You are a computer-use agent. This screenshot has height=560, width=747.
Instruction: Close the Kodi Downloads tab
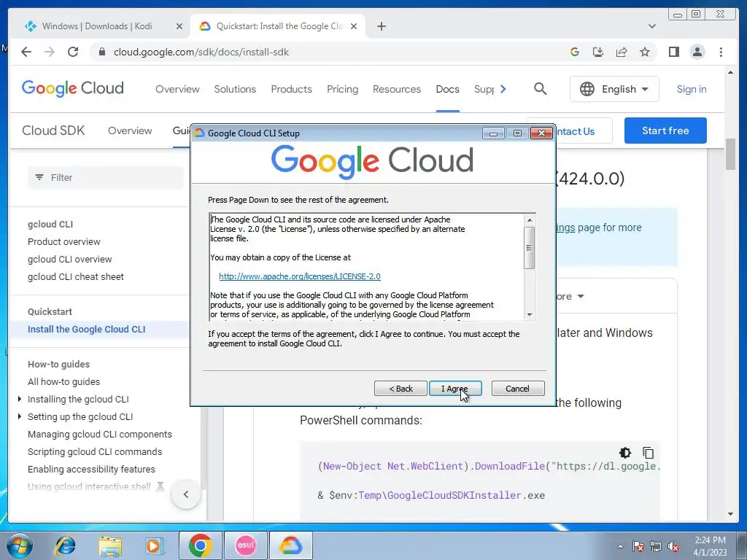[x=179, y=27]
